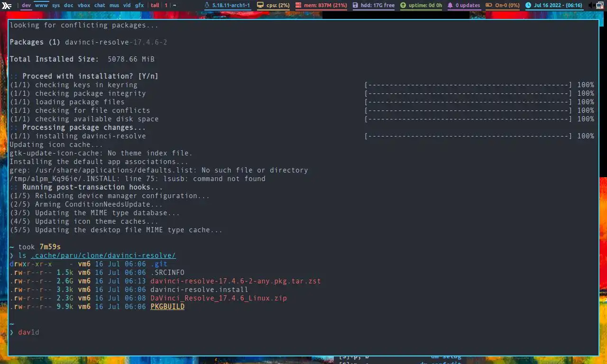The width and height of the screenshot is (607, 364).
Task: Click the hdd floppy disk icon
Action: click(x=355, y=5)
